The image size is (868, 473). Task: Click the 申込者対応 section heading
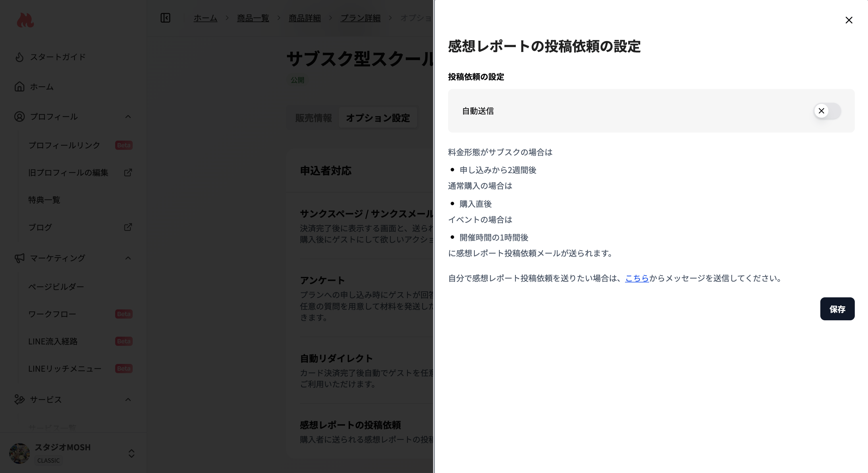[x=325, y=171]
